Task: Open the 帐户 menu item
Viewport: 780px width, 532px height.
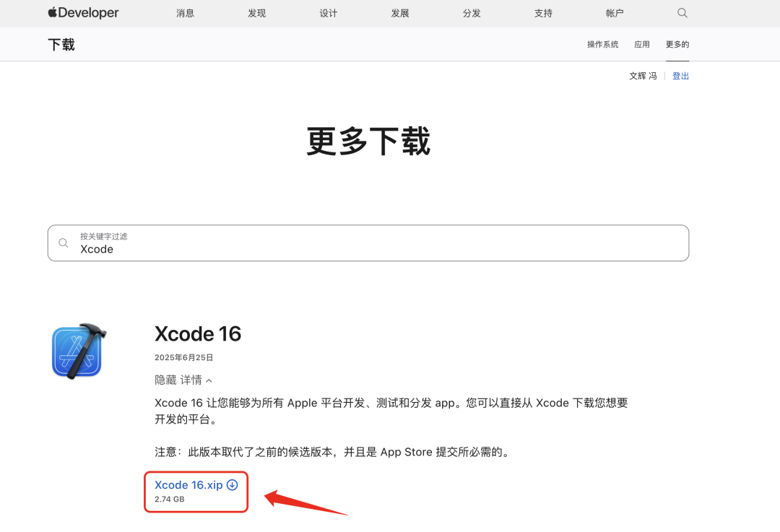Action: tap(615, 14)
